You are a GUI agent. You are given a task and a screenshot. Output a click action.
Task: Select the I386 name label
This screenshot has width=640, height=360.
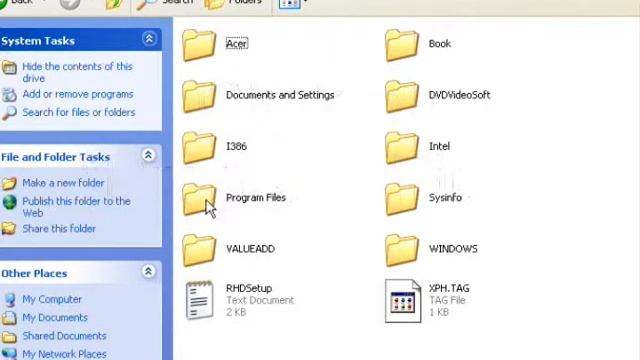236,146
